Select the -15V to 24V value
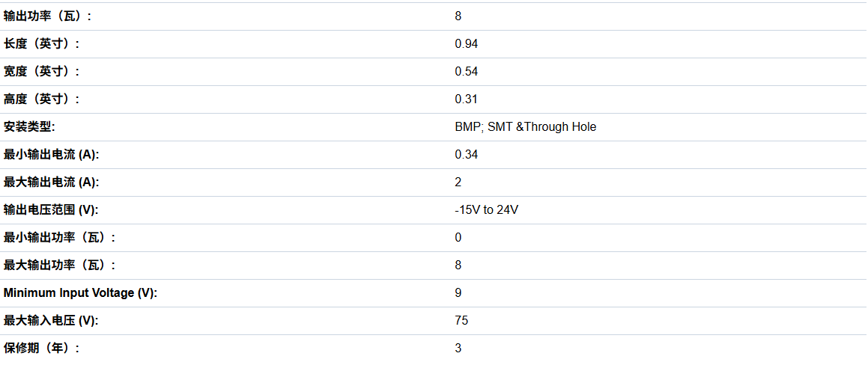 point(487,209)
